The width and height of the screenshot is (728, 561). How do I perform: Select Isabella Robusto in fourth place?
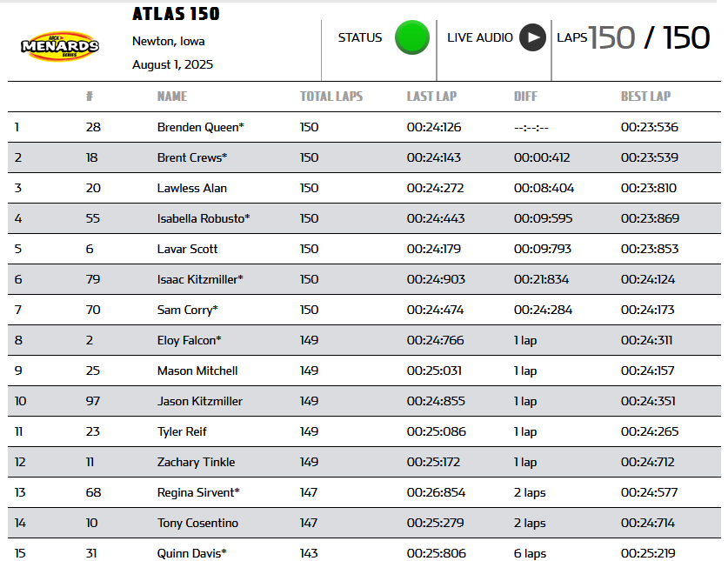(204, 218)
